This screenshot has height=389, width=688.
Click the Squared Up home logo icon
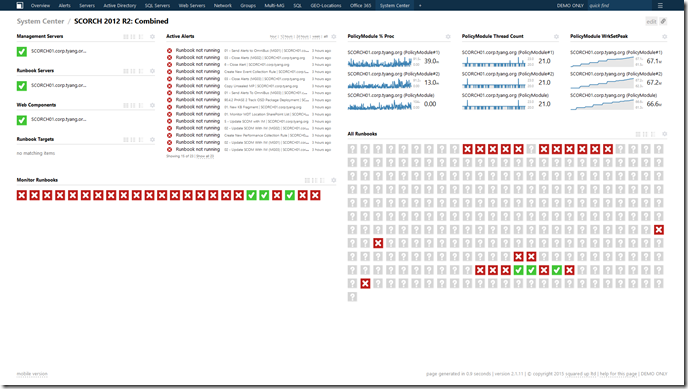click(20, 5)
